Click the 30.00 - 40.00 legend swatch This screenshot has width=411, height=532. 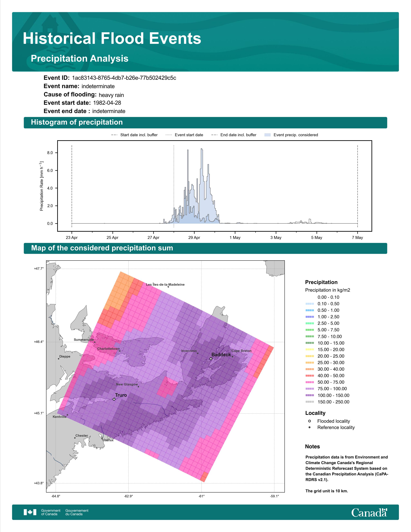[310, 369]
